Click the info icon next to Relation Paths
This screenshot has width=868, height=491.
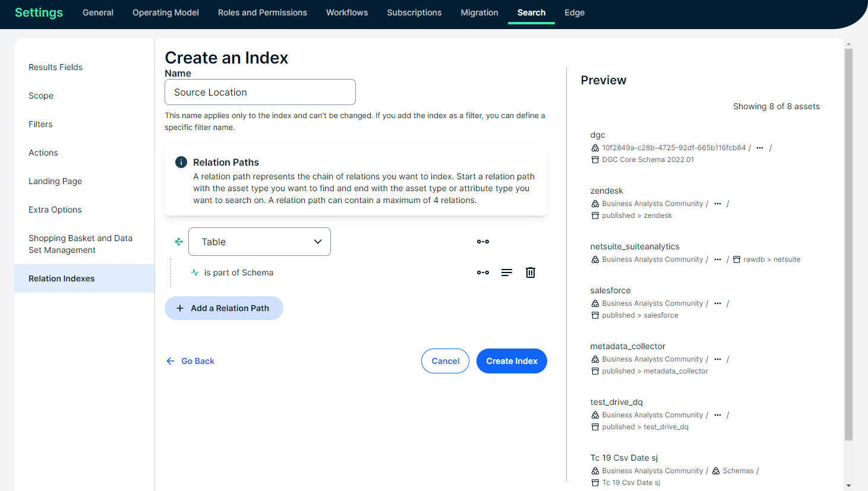click(181, 162)
